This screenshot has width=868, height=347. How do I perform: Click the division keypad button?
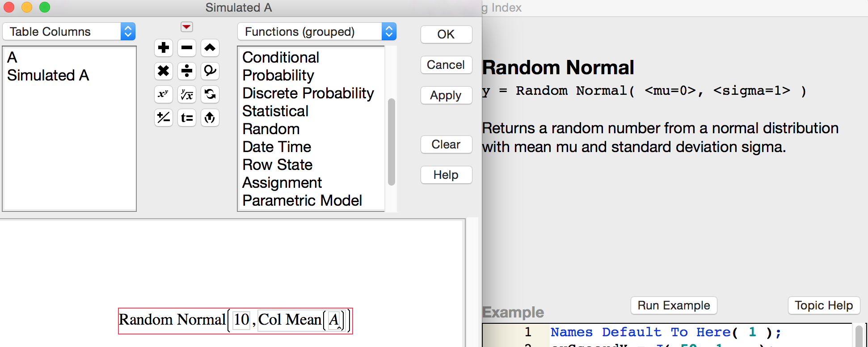coord(187,71)
